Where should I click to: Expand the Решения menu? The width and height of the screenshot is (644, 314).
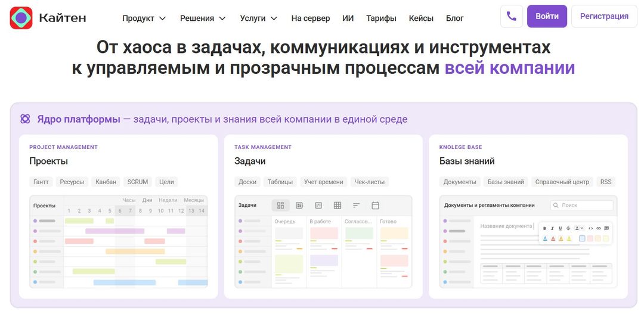pos(203,18)
